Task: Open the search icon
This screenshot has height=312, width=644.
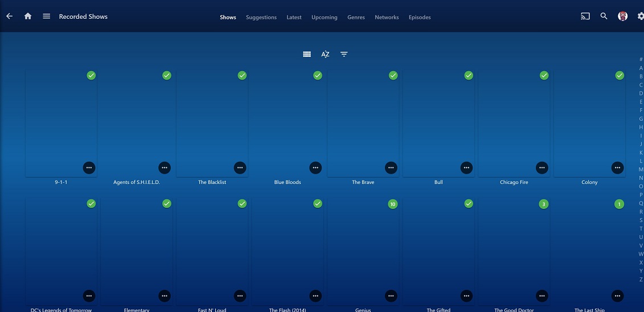Action: 604,17
